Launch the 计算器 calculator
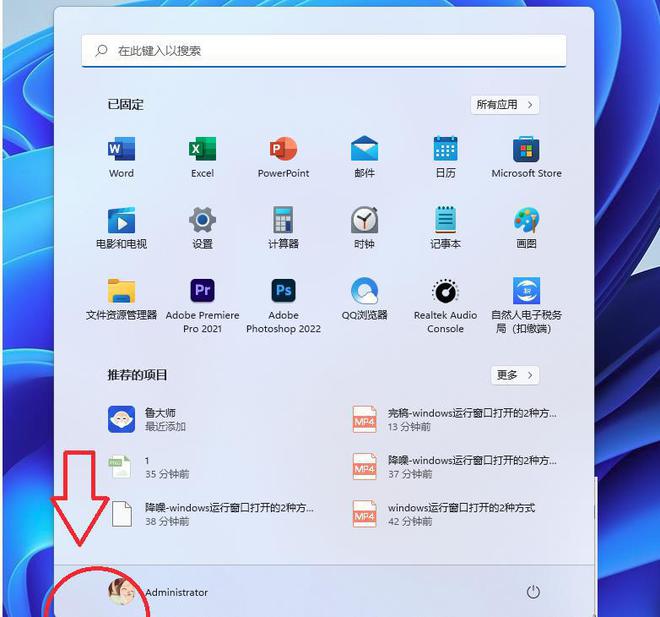 pyautogui.click(x=283, y=228)
